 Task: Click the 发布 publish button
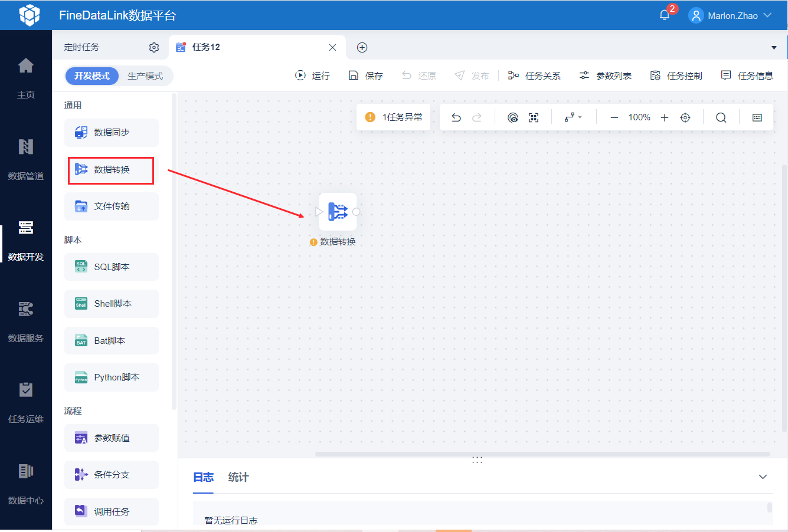472,75
